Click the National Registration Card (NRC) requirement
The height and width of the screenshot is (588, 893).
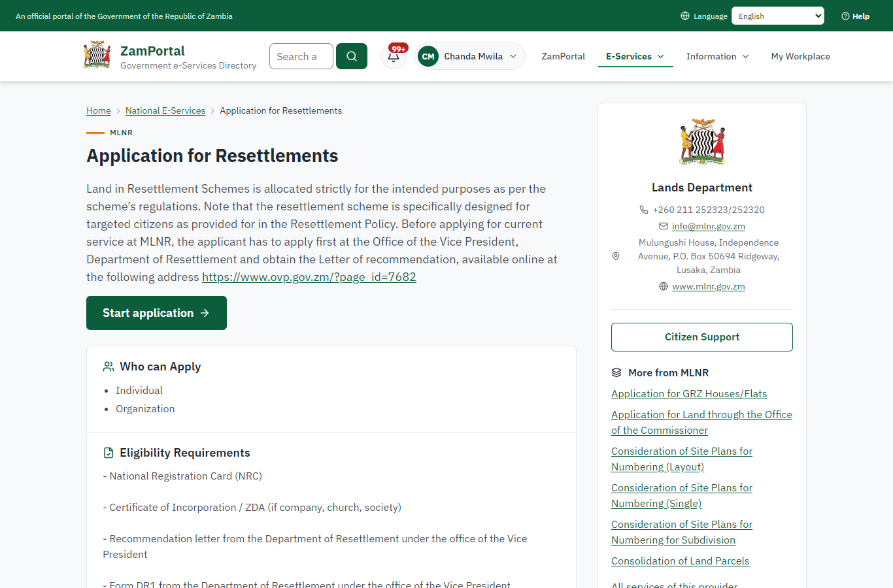click(182, 476)
